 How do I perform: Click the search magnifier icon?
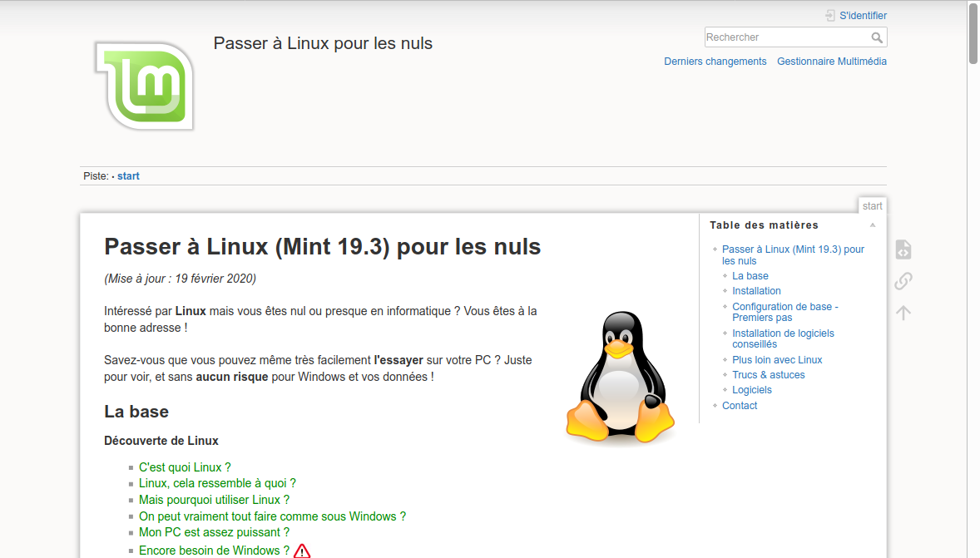pos(877,37)
